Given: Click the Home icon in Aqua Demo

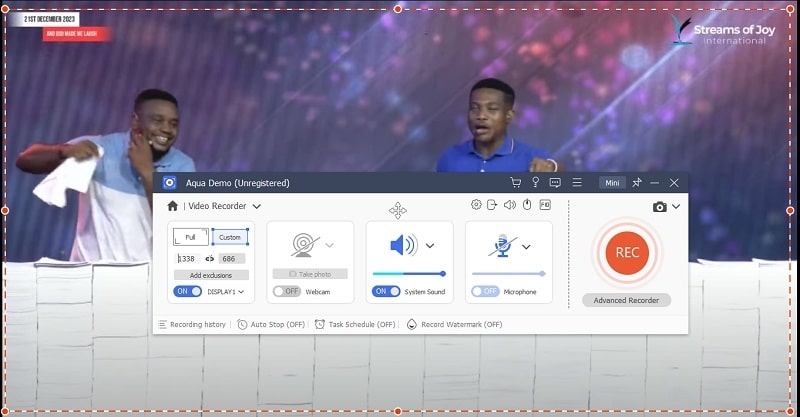Looking at the screenshot, I should click(x=172, y=206).
